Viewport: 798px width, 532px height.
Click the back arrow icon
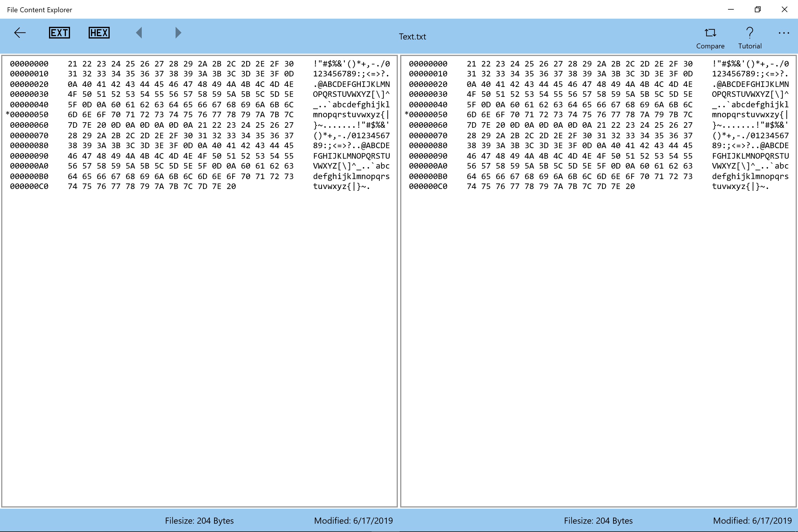(20, 33)
